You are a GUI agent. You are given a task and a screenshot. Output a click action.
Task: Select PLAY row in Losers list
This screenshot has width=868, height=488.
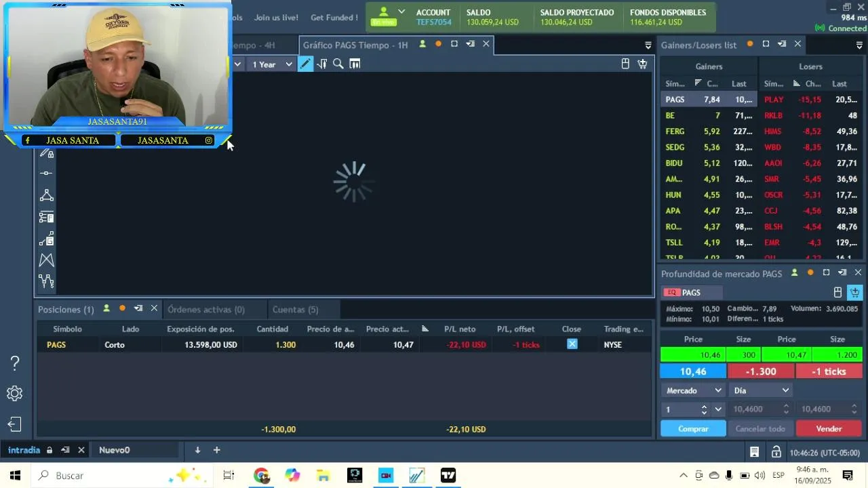(811, 100)
